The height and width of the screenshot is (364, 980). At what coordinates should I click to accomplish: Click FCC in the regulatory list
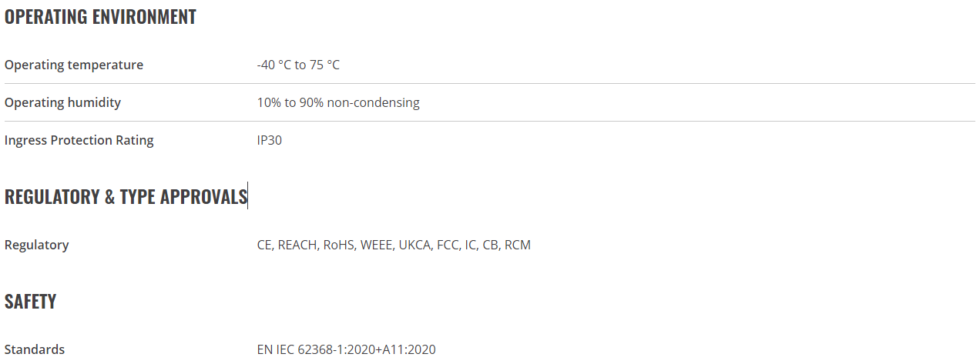tap(448, 245)
